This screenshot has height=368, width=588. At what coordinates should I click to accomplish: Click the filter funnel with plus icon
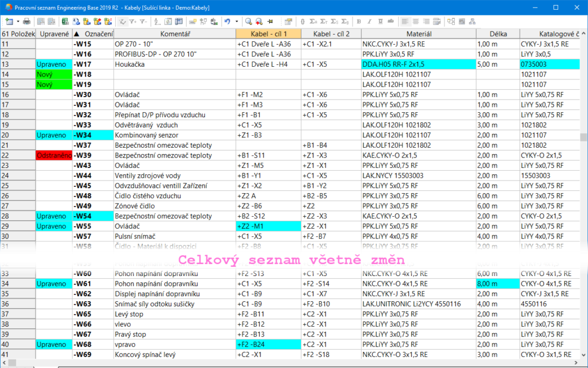click(x=133, y=21)
